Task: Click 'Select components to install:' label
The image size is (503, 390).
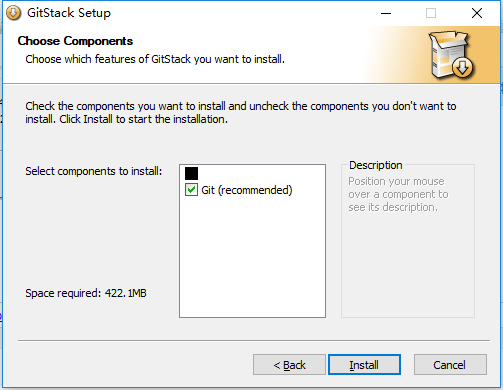Action: click(x=94, y=171)
